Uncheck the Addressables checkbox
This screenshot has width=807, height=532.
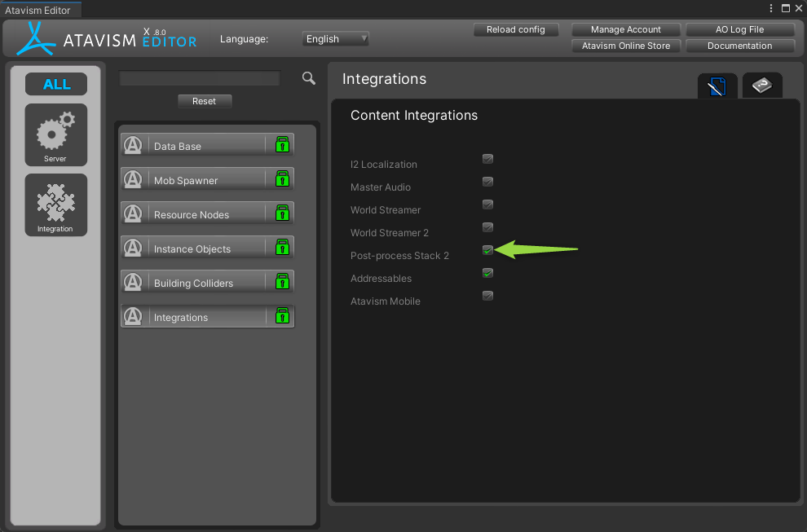click(487, 273)
